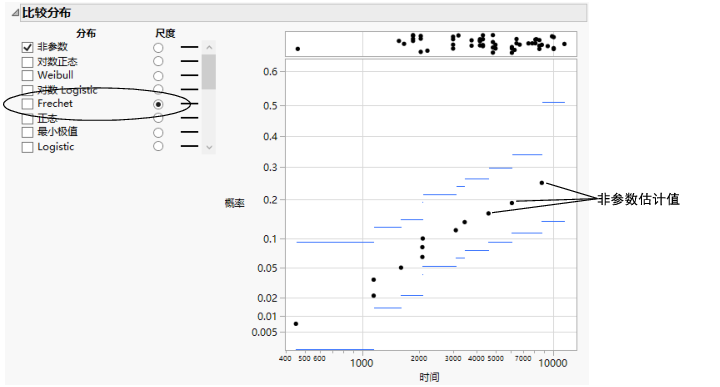This screenshot has height=387, width=720.
Task: Select the 非参数 scale radio button
Action: [x=158, y=47]
